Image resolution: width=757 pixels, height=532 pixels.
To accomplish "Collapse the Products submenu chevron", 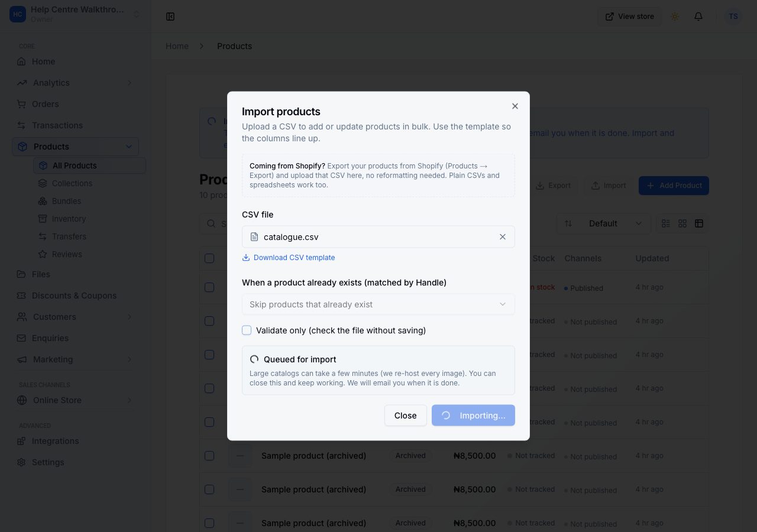I will point(130,147).
